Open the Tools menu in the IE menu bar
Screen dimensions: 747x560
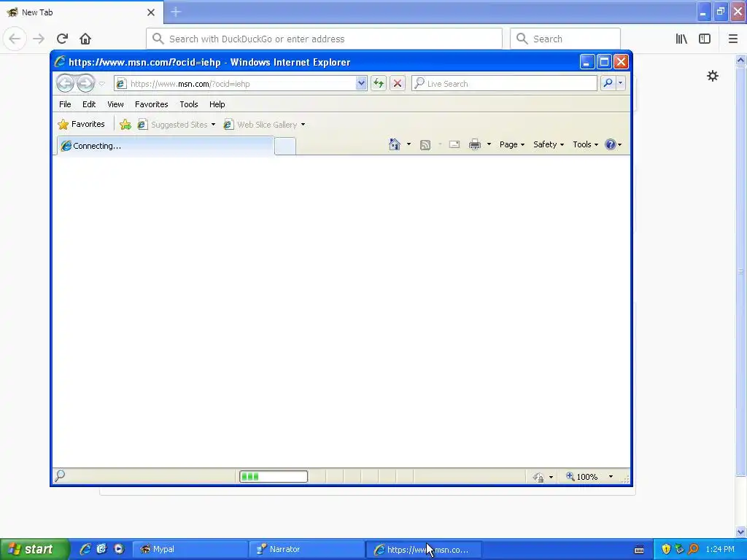(189, 104)
